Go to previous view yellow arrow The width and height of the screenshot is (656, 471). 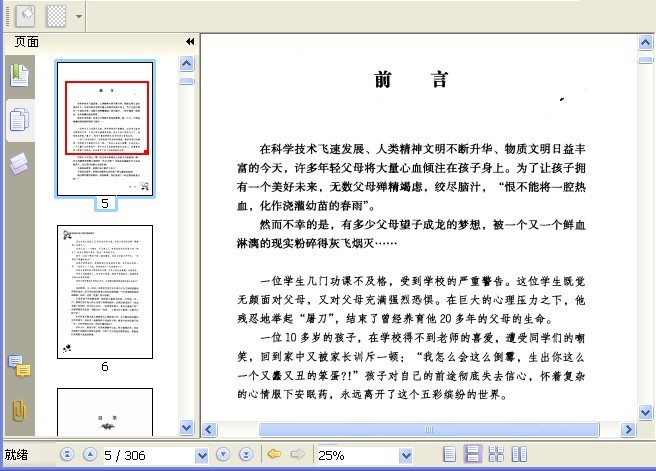point(274,454)
